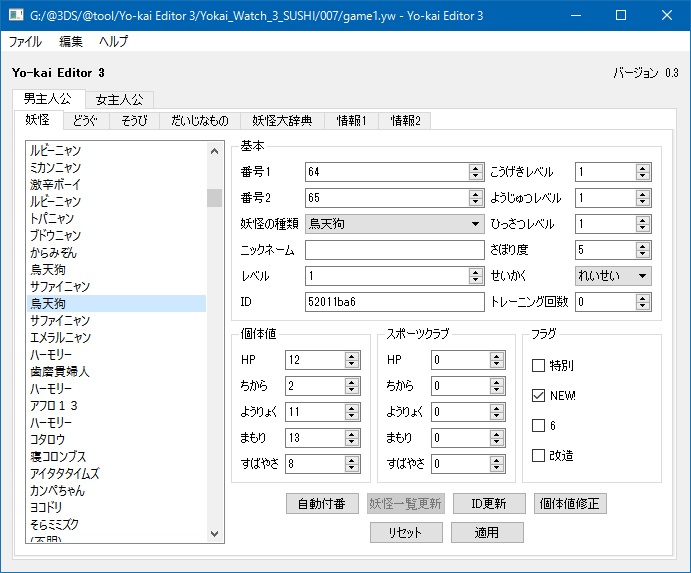Check the 改造 flag checkbox

tap(539, 455)
